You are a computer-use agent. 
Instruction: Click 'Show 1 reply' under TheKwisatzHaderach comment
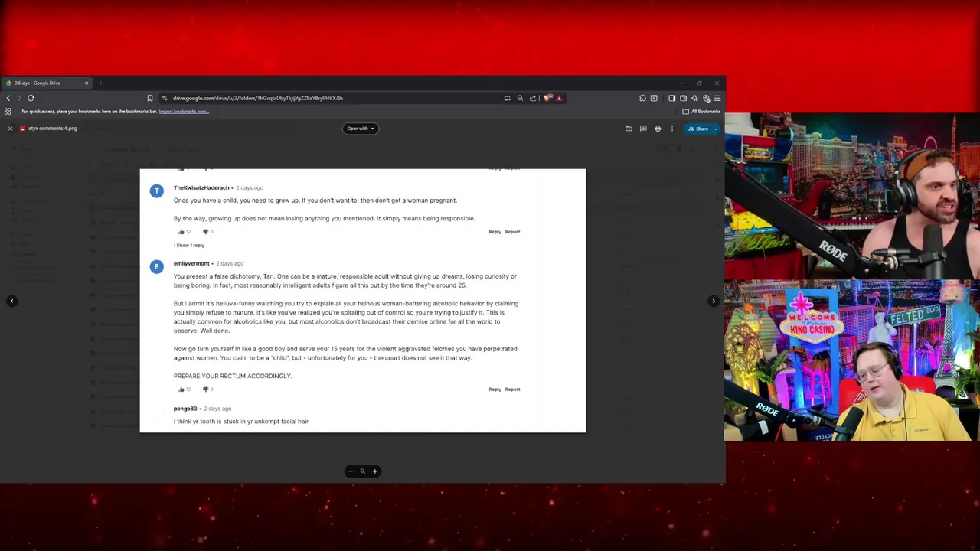pyautogui.click(x=189, y=246)
